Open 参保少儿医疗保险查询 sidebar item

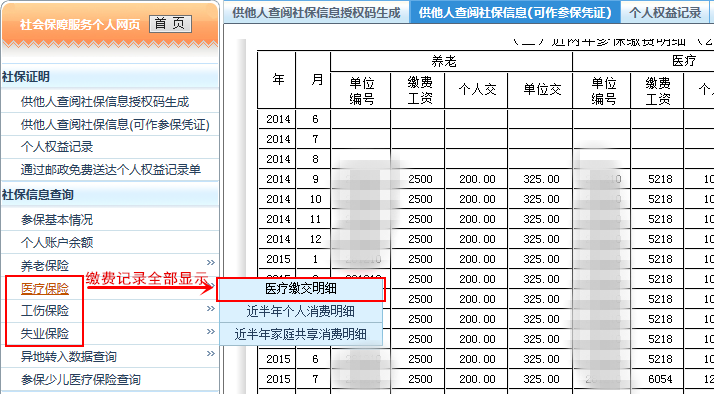pos(81,380)
